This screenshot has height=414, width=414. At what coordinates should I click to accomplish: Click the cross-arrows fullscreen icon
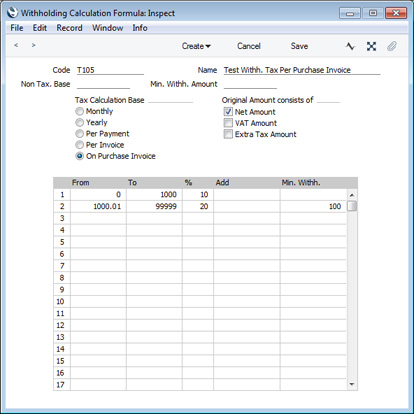point(371,46)
